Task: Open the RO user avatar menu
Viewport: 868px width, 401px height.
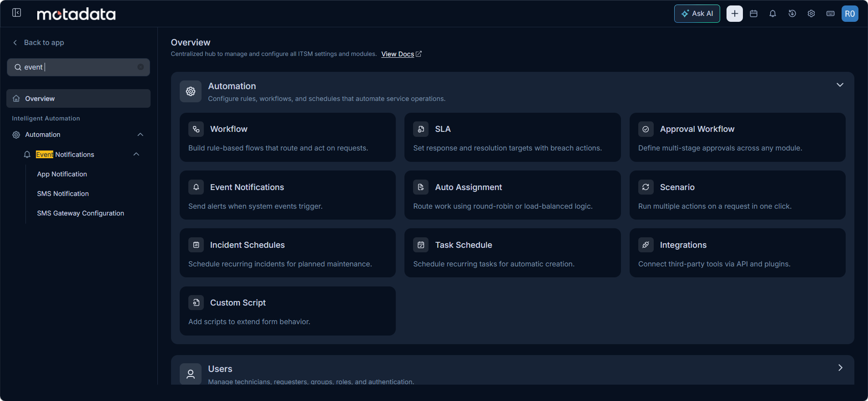Action: (x=850, y=14)
